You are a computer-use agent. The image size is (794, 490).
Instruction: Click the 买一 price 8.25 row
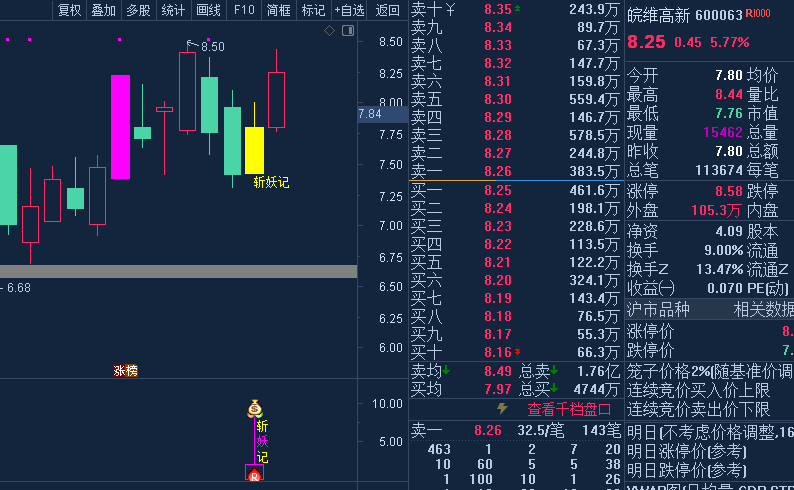[x=515, y=190]
